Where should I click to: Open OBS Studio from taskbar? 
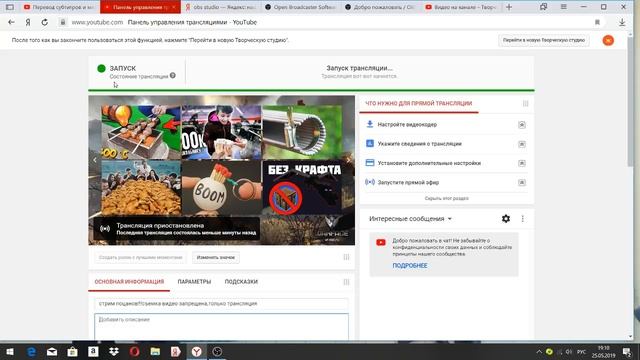(x=217, y=352)
